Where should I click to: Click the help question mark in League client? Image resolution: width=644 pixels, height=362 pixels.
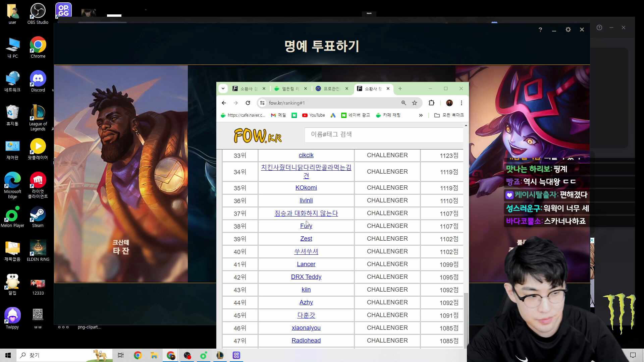click(540, 29)
